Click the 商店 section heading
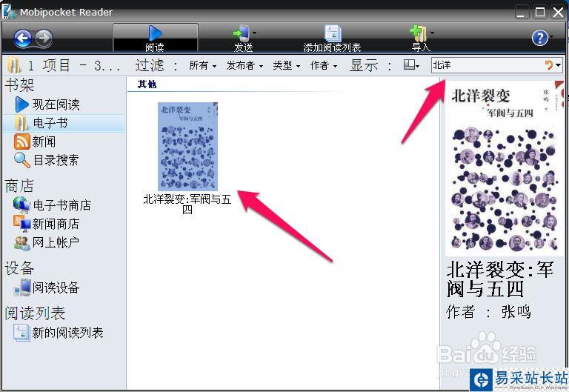 (19, 186)
